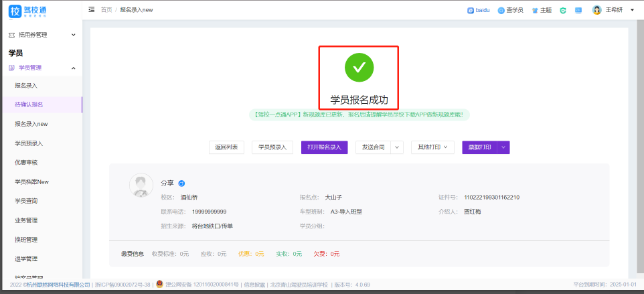This screenshot has width=644, height=294.
Task: Click the 学员管理 menu icon
Action: [11, 68]
